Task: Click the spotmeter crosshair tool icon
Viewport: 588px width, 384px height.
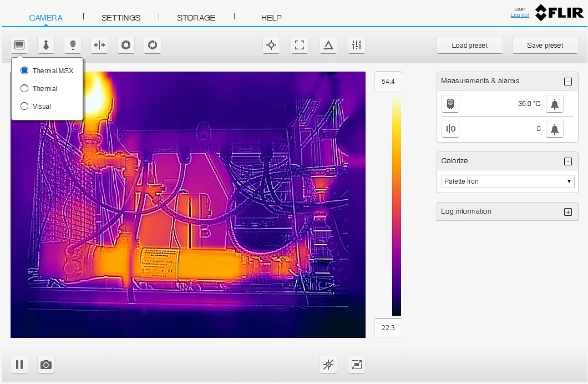Action: (271, 46)
